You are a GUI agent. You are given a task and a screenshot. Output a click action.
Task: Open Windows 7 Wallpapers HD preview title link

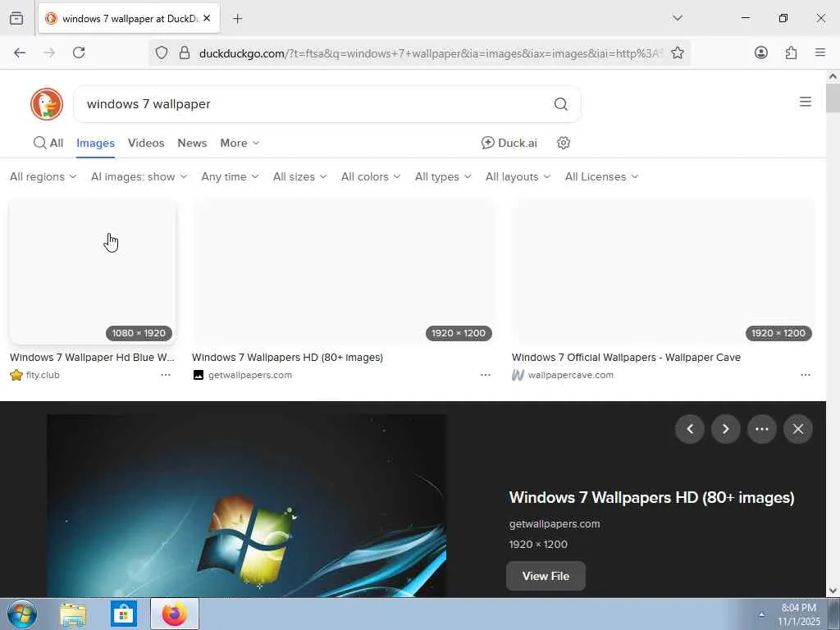click(x=651, y=497)
